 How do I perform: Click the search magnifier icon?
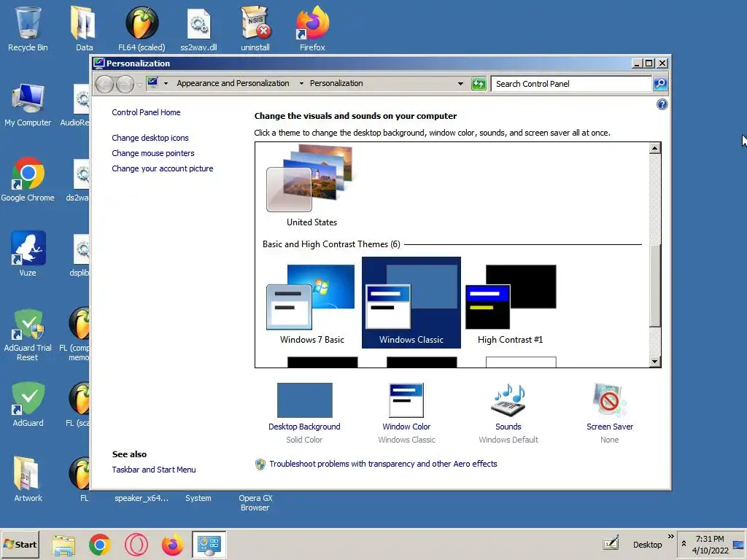point(659,84)
